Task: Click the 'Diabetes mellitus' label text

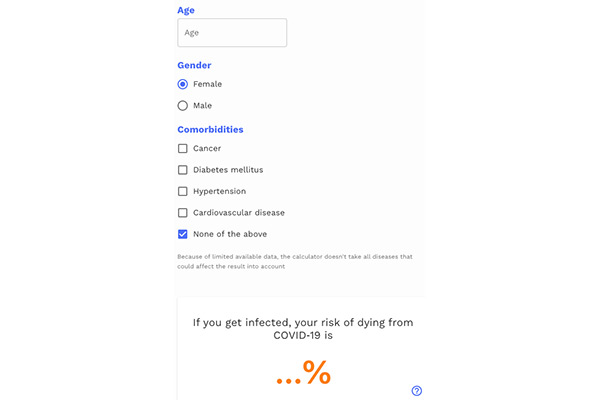Action: tap(228, 170)
